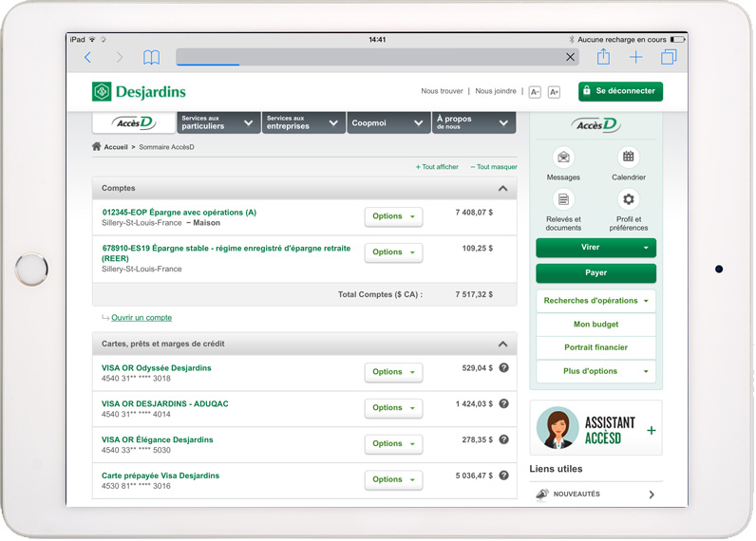Viewport: 756px width, 541px height.
Task: Decrease text size with A- button
Action: point(535,92)
